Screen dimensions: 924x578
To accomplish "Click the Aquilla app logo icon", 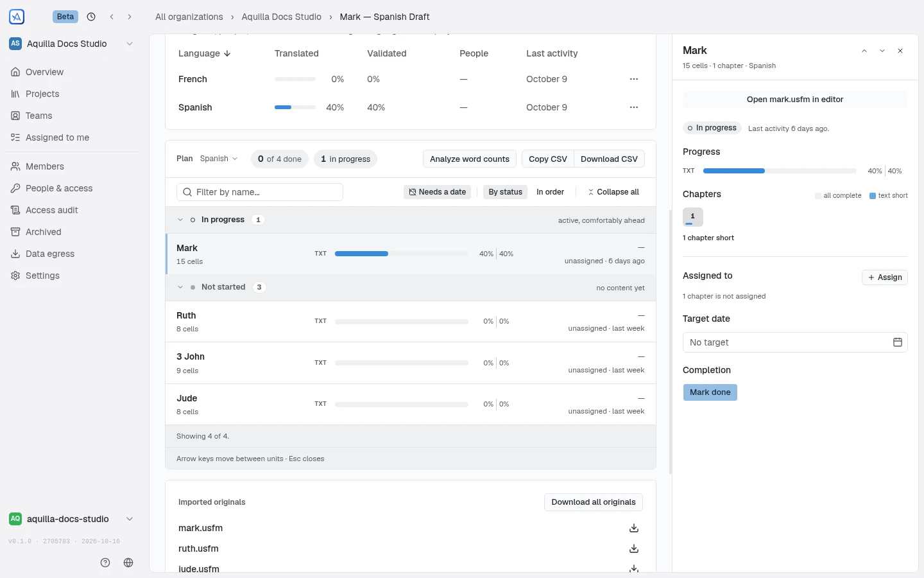I will click(17, 17).
